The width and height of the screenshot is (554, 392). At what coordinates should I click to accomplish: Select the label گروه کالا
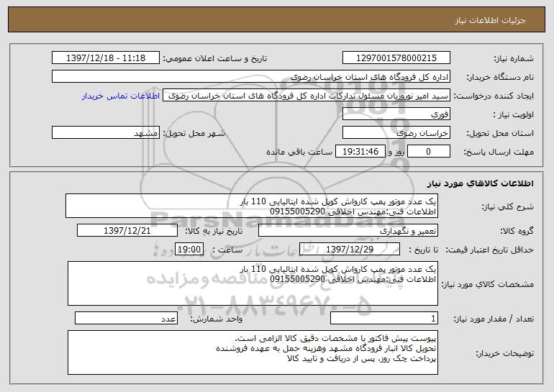tap(517, 231)
